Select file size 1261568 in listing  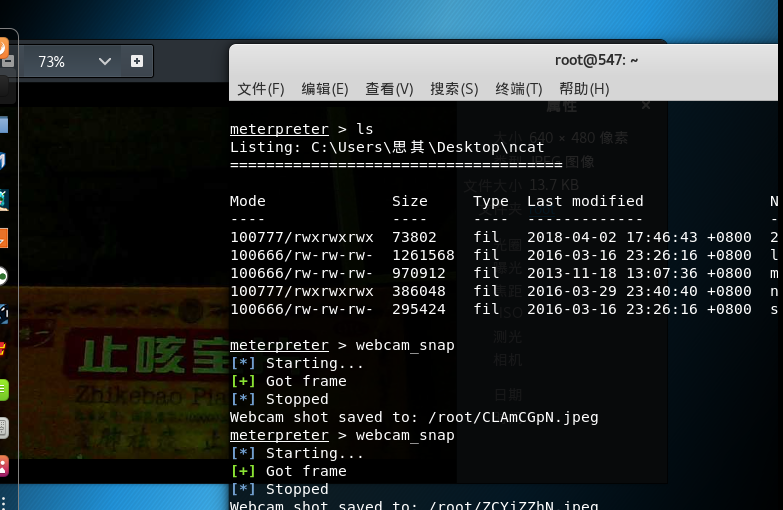[423, 255]
